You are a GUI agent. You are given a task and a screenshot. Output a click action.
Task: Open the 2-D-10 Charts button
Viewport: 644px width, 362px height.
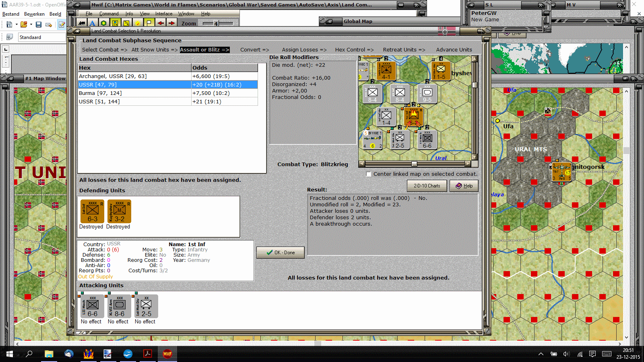427,186
